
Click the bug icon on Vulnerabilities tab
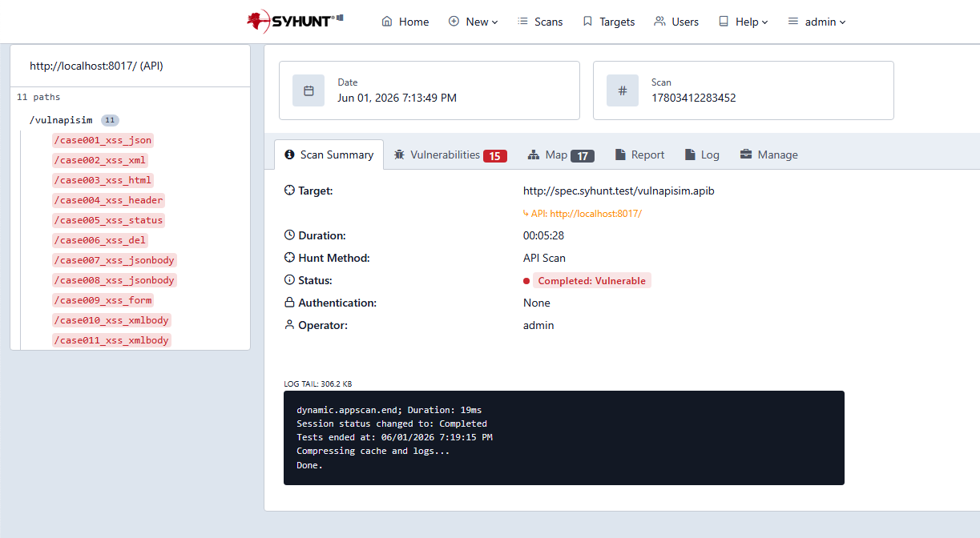[x=399, y=155]
